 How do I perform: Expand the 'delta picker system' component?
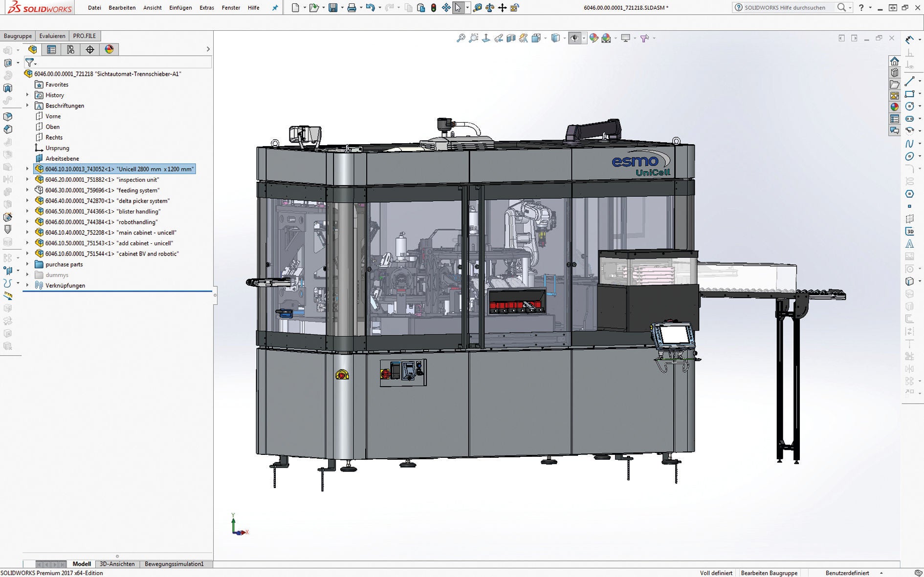click(x=27, y=201)
